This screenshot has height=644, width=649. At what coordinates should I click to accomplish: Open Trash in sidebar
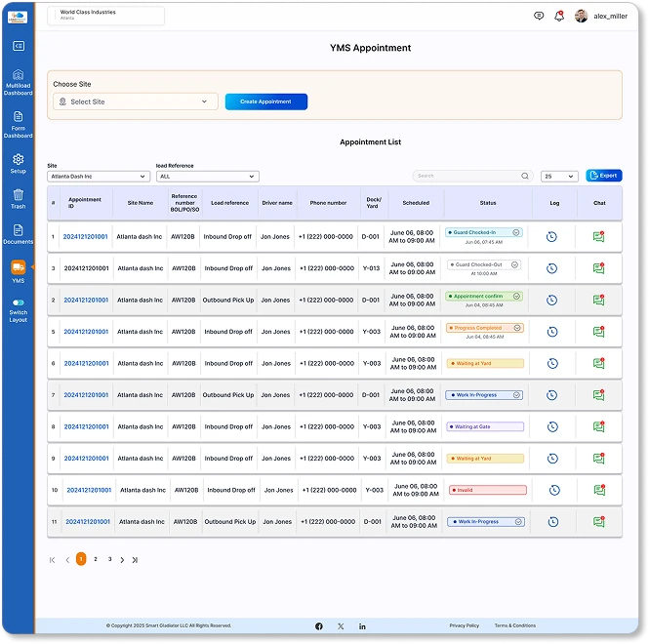point(18,199)
